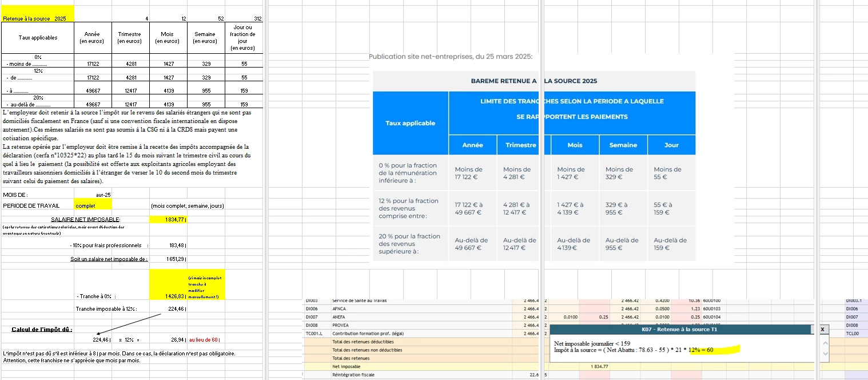The height and width of the screenshot is (380, 868).
Task: Select the 60U0104 code cell
Action: pos(712,316)
